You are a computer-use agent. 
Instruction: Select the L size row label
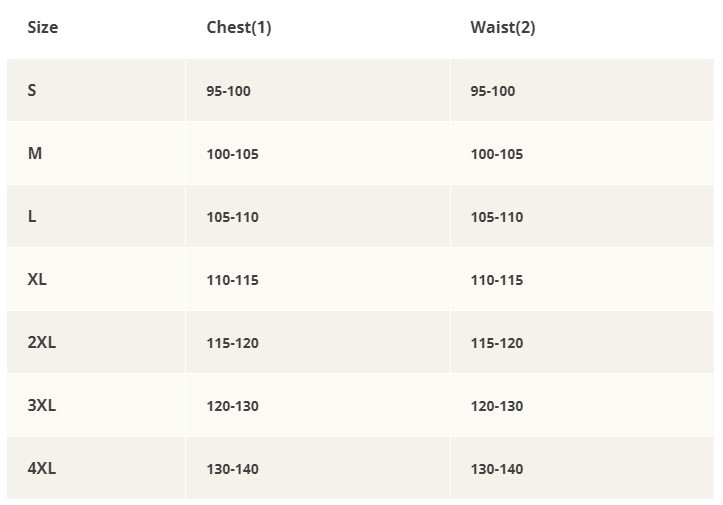(32, 216)
